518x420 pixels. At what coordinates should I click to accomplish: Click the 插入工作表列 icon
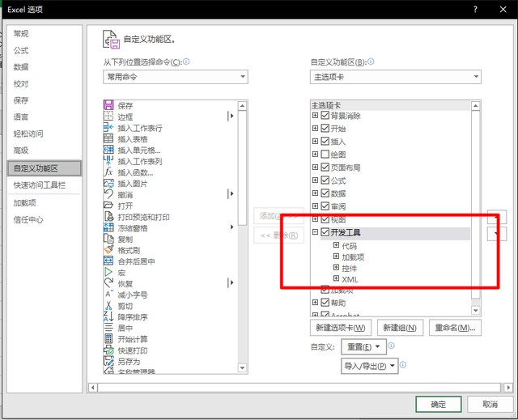(x=108, y=161)
